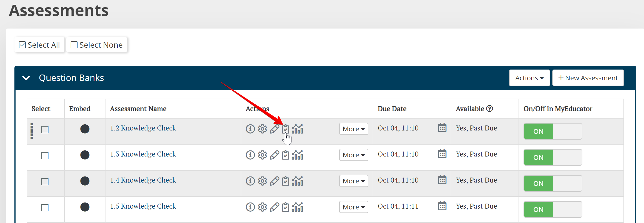Screen dimensions: 644x223
Task: Collapse the Question Banks section chevron
Action: tap(26, 78)
